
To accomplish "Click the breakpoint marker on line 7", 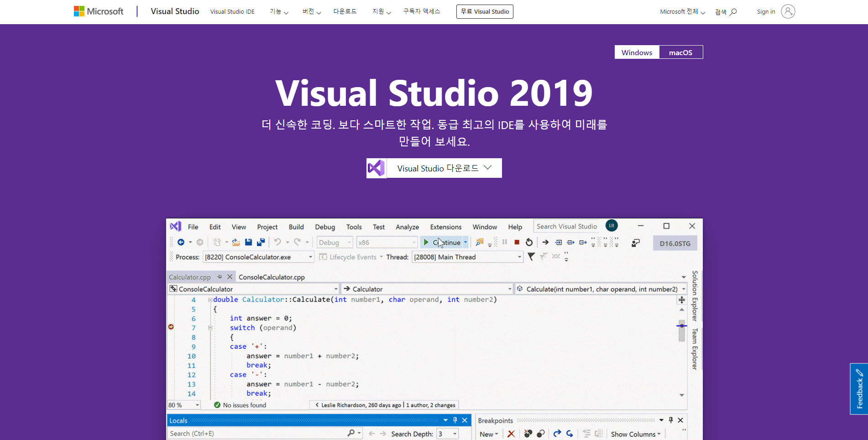I will tap(171, 327).
